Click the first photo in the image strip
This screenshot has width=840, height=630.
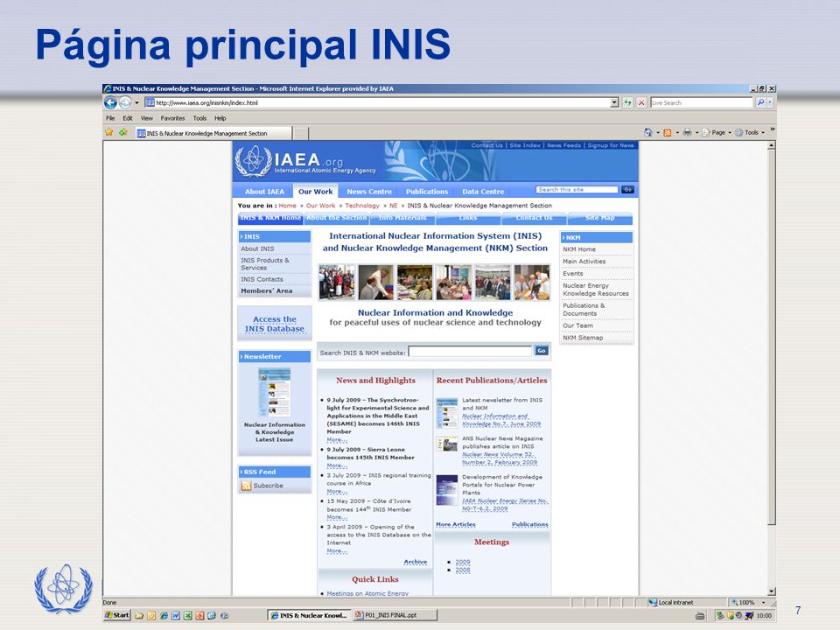pos(337,282)
